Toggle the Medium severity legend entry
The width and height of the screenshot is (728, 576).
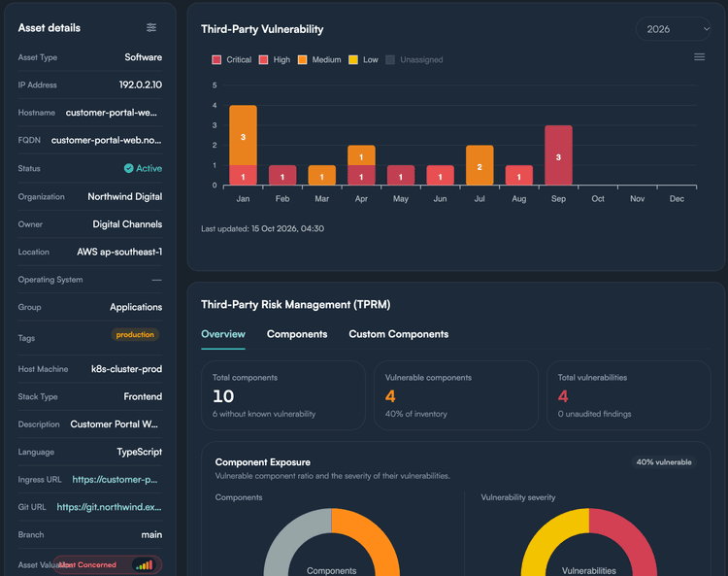319,60
